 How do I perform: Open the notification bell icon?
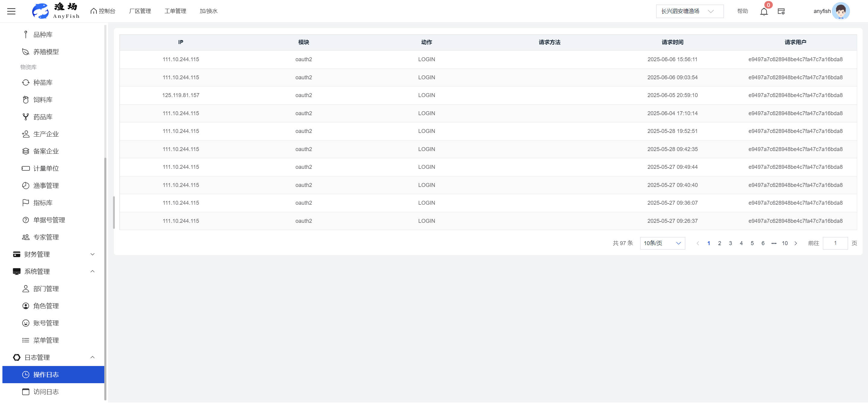pyautogui.click(x=763, y=12)
